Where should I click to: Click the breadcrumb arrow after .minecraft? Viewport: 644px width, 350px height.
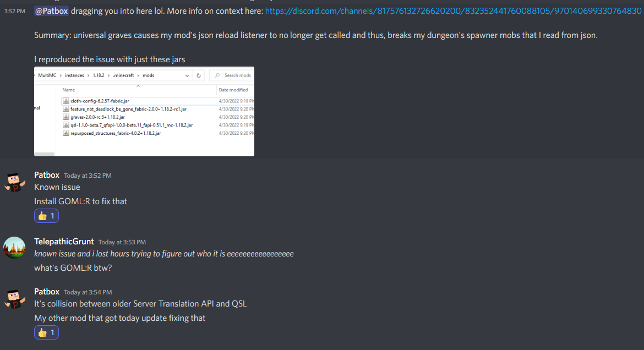(139, 75)
